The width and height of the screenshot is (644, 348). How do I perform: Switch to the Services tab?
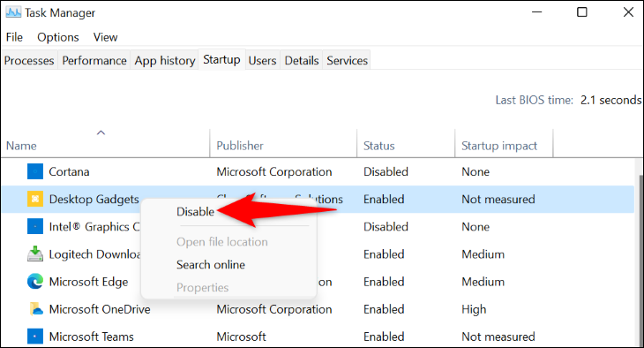pos(347,60)
